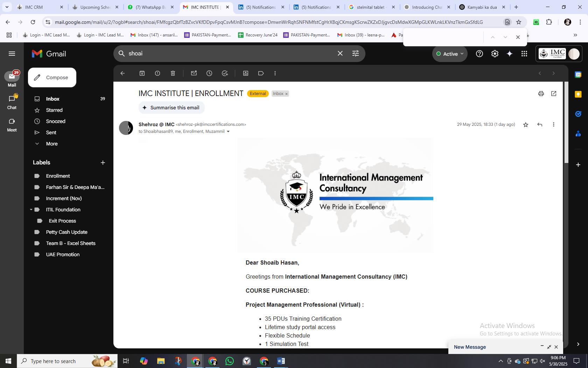
Task: Open message More menu beside reply
Action: (x=554, y=124)
